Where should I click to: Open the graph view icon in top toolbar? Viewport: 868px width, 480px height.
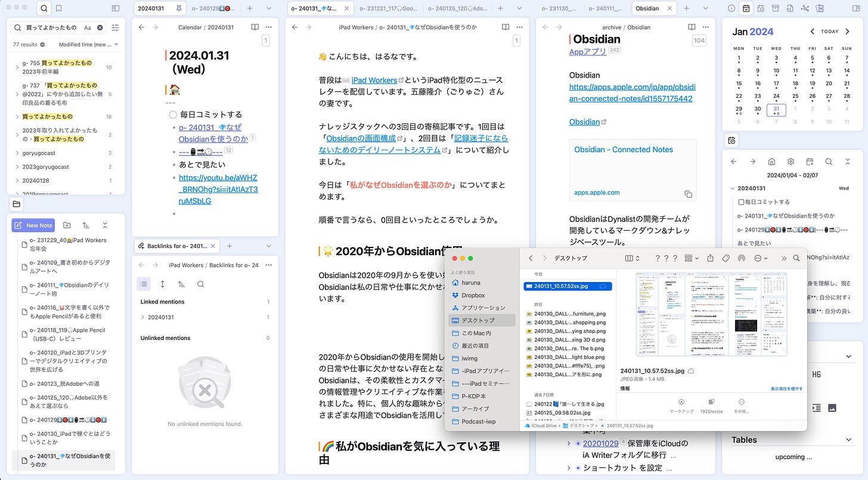(x=806, y=8)
